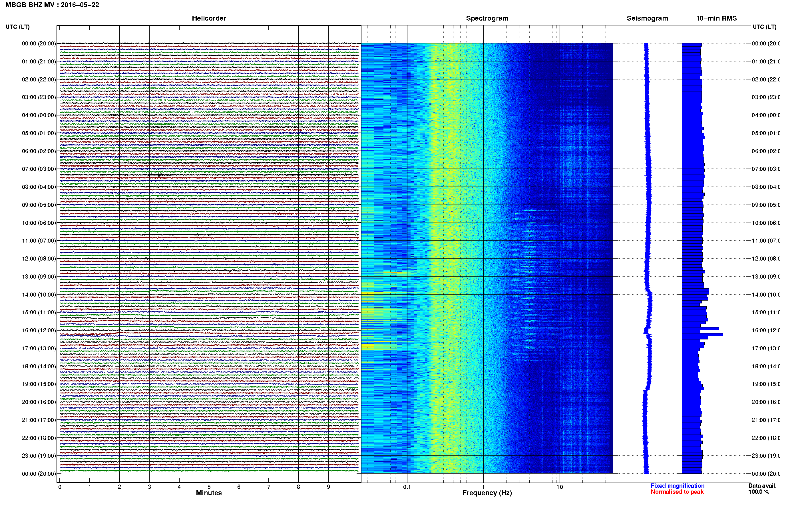This screenshot has height=508, width=812.
Task: Click the Helicorder panel heading
Action: (209, 19)
